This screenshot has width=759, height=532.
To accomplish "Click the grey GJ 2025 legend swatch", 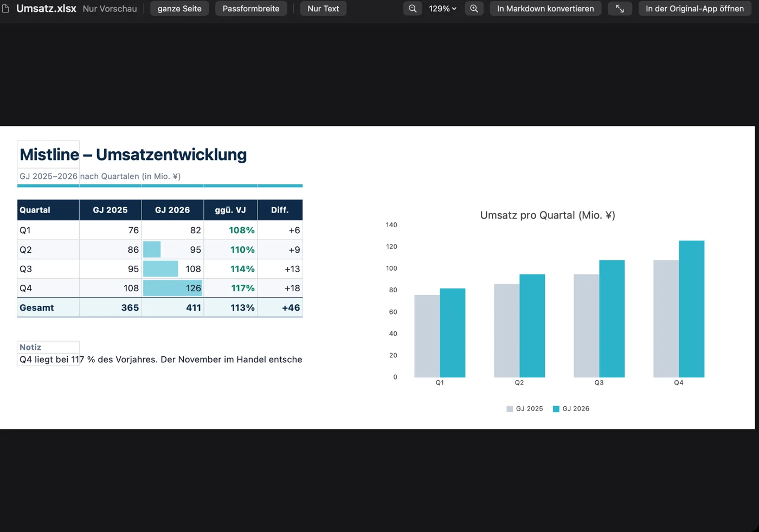I will coord(510,409).
